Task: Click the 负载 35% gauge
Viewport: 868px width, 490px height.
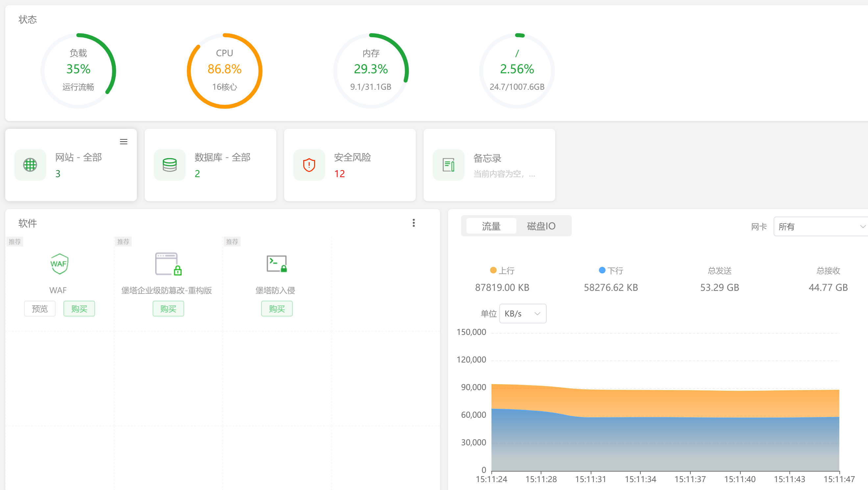Action: coord(78,71)
